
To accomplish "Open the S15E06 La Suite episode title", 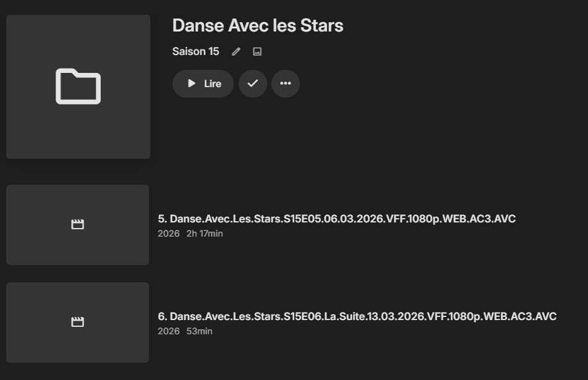I will tap(357, 316).
